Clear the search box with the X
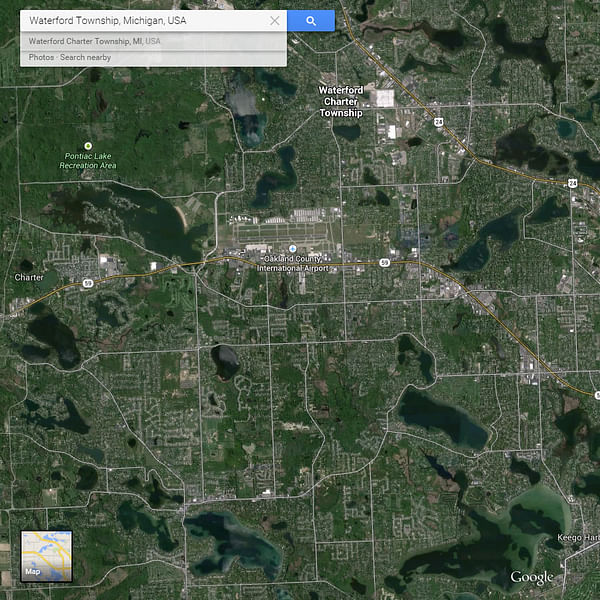Viewport: 600px width, 600px height. [x=275, y=20]
